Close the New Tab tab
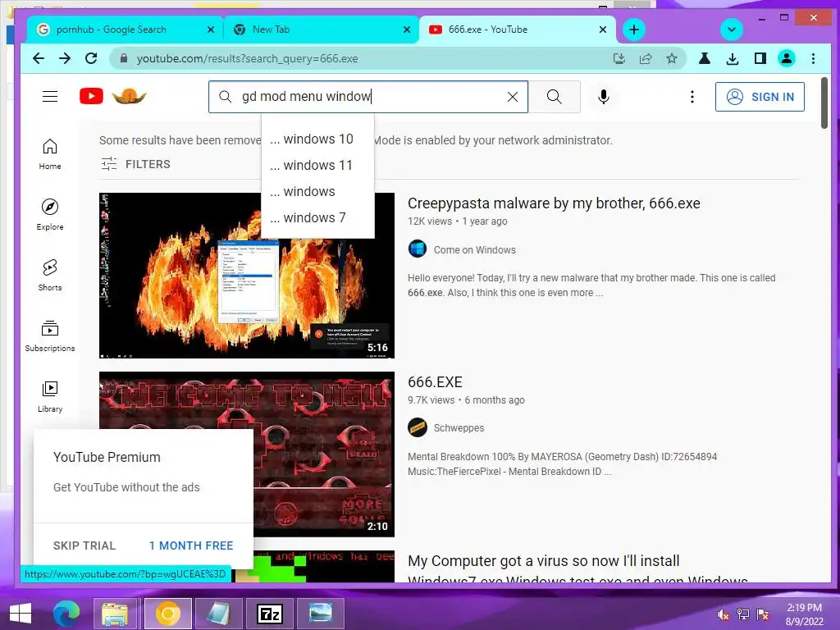 [407, 30]
